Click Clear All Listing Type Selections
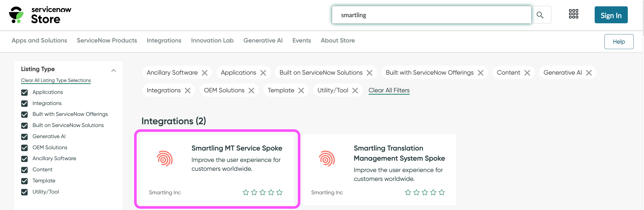This screenshot has height=210, width=644. [x=56, y=80]
